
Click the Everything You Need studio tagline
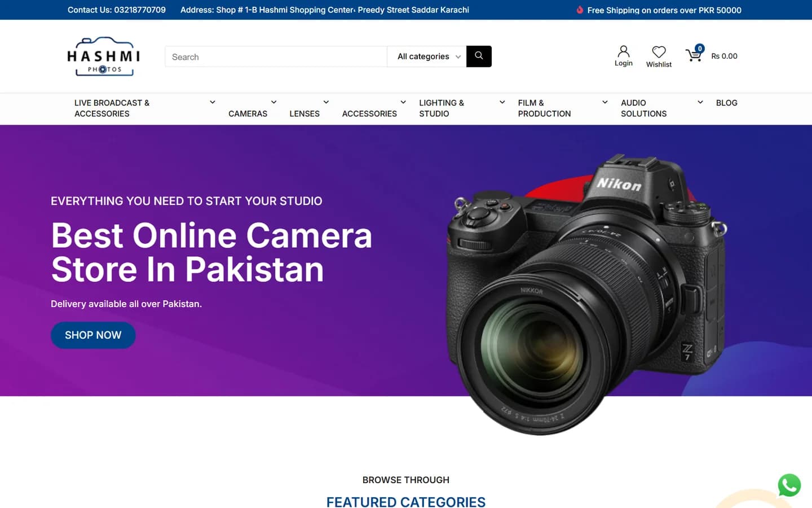(187, 201)
